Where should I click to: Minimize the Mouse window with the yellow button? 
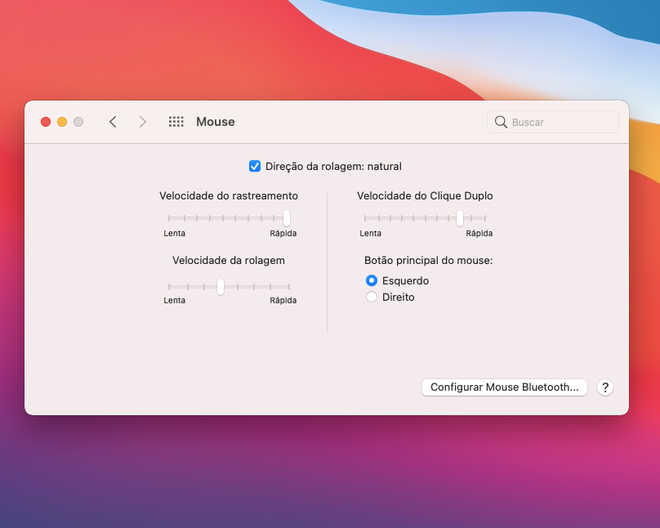pyautogui.click(x=62, y=122)
